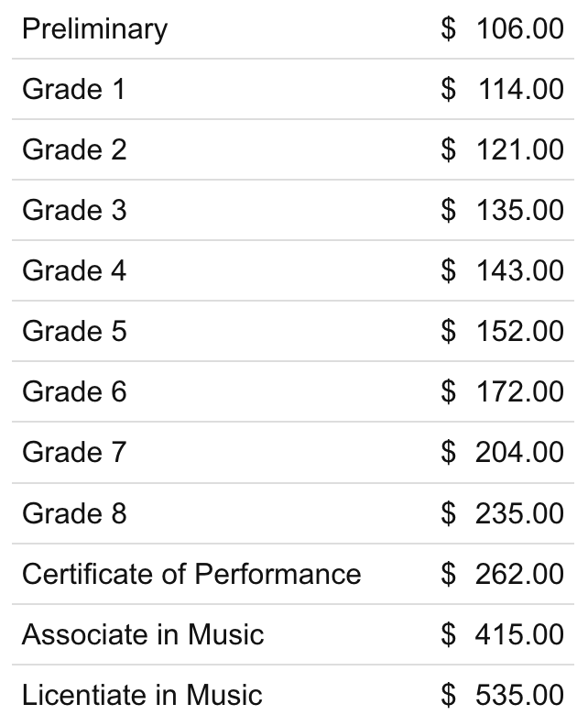Select the Certificate of Performance label
The width and height of the screenshot is (588, 726).
click(191, 574)
